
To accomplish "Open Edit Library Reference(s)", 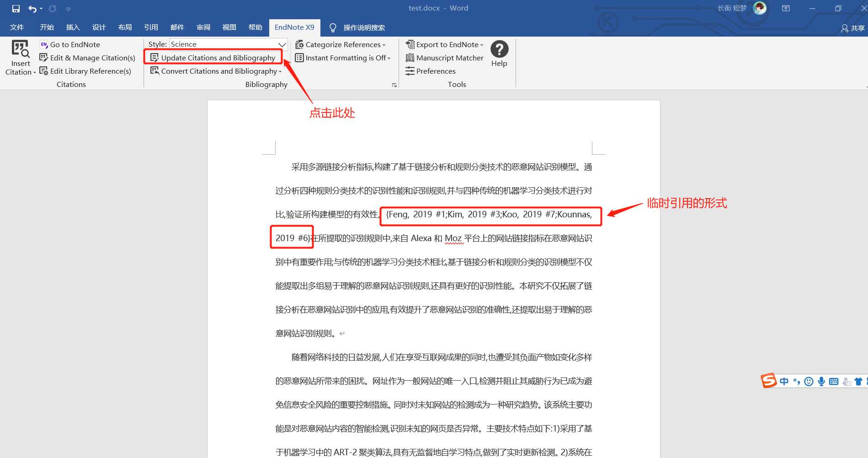I will coord(85,71).
